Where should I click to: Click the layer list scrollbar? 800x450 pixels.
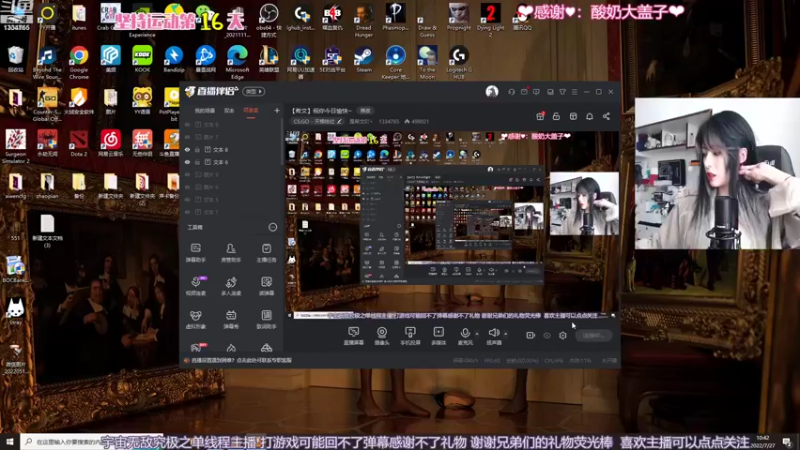(282, 143)
